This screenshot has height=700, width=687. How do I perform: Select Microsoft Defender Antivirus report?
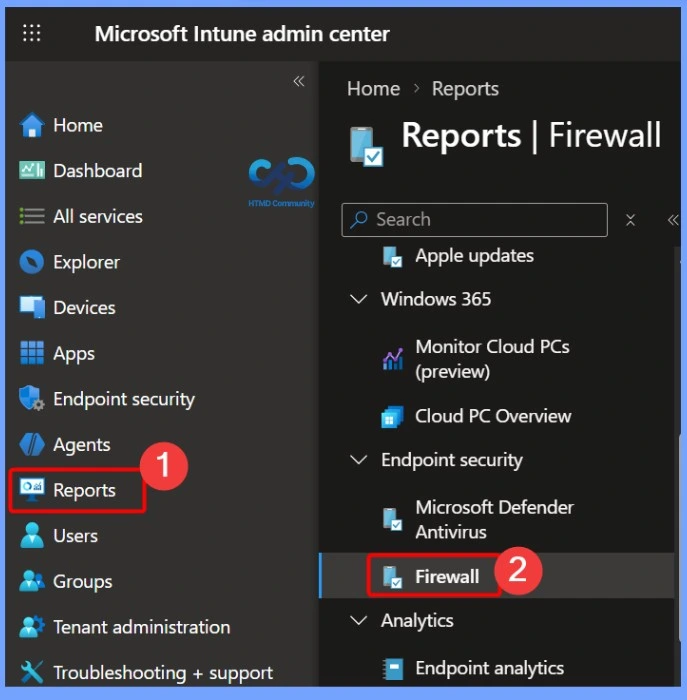(x=494, y=520)
